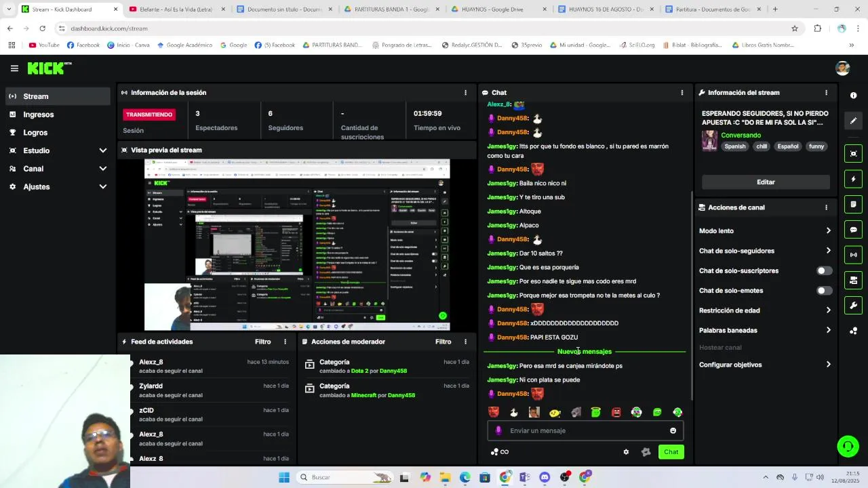Click the stream preview frame icon

(x=853, y=154)
